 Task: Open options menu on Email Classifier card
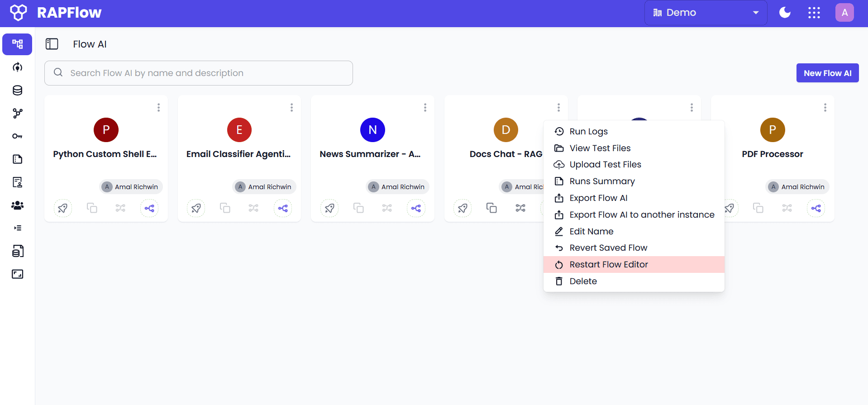pyautogui.click(x=291, y=107)
